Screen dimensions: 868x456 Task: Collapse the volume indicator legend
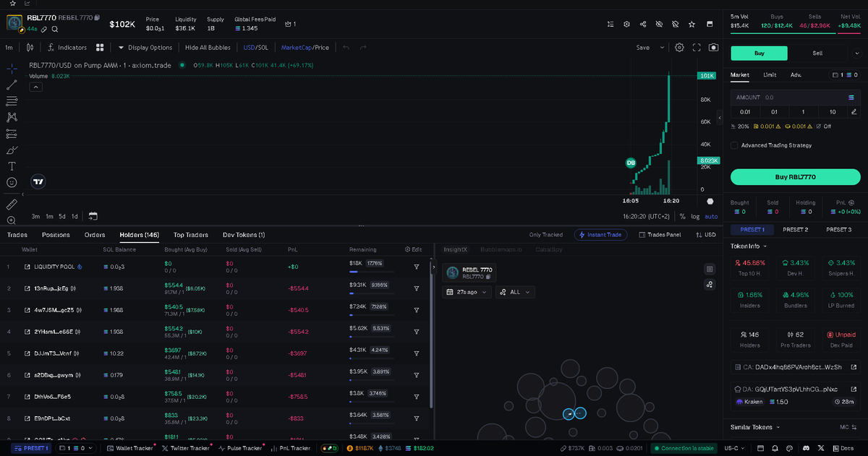[35, 87]
